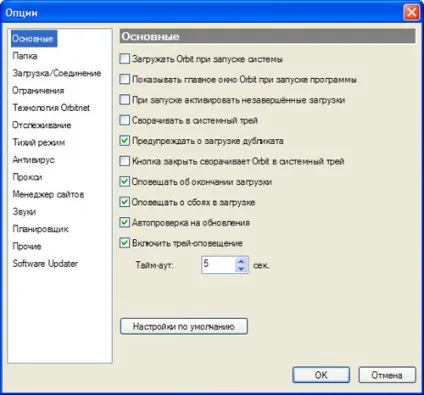
Task: Select Прочие settings section
Action: [x=27, y=247]
